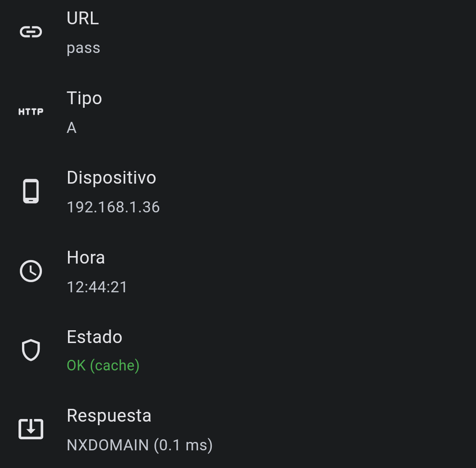
Task: Select the Estado label
Action: (x=94, y=337)
